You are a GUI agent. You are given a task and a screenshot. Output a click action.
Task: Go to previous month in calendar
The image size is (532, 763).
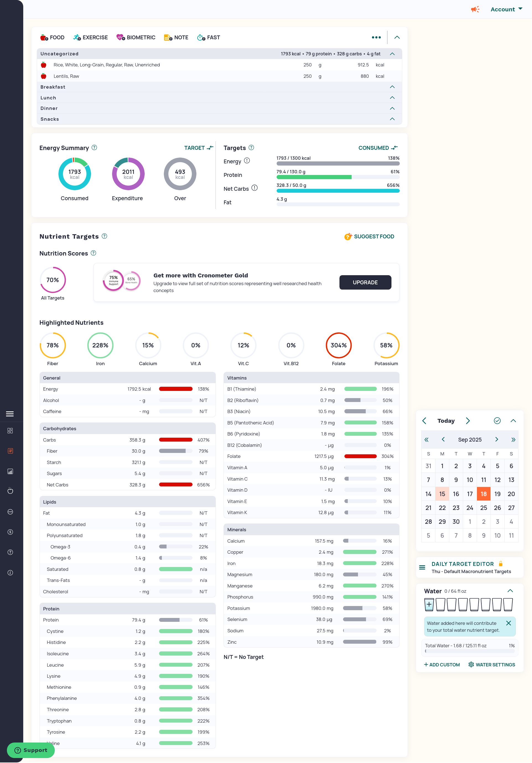pos(443,439)
